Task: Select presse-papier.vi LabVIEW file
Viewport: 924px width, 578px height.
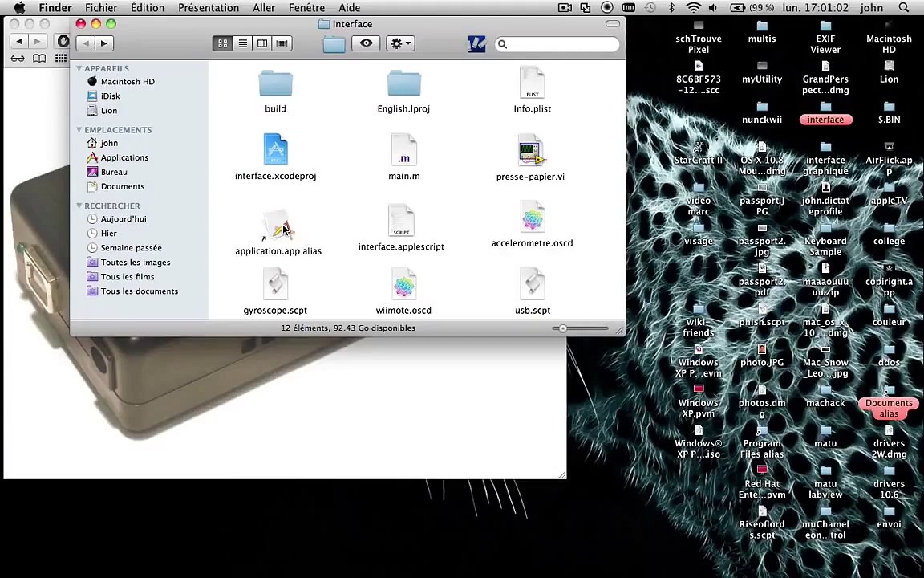Action: coord(530,150)
